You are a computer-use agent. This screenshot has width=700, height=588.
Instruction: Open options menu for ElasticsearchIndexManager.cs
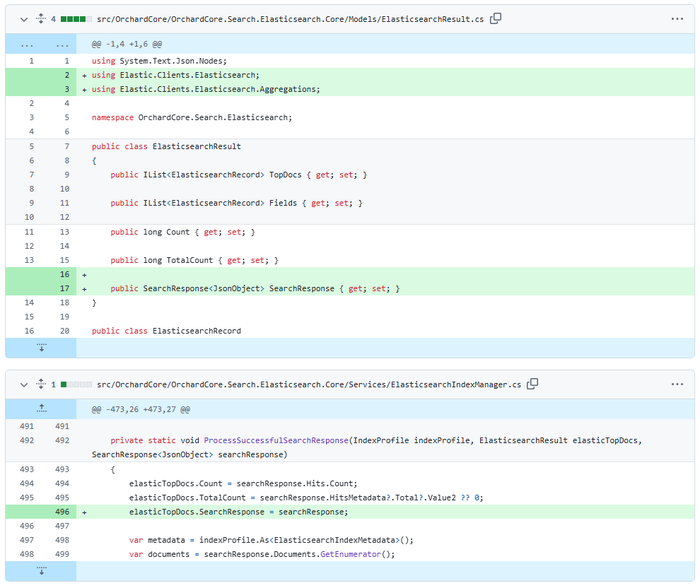677,384
